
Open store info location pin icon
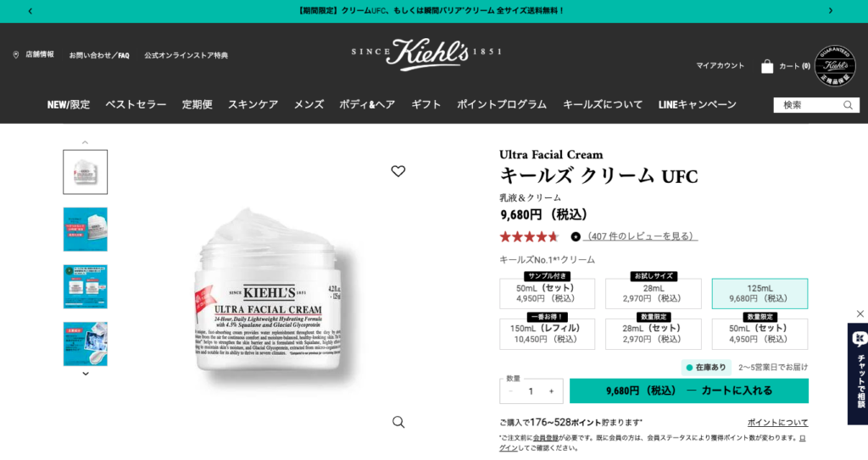coord(15,55)
